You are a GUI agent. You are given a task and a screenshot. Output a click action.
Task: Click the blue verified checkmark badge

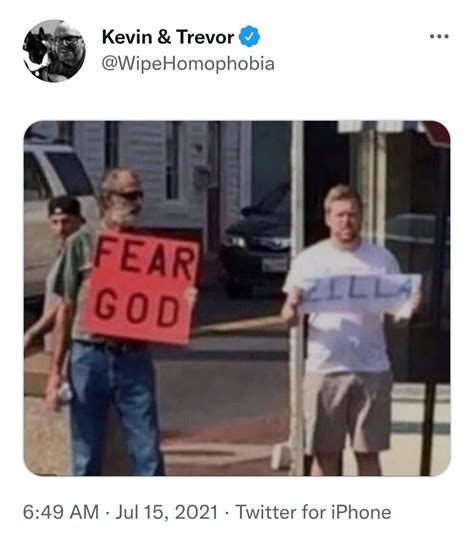(x=249, y=36)
